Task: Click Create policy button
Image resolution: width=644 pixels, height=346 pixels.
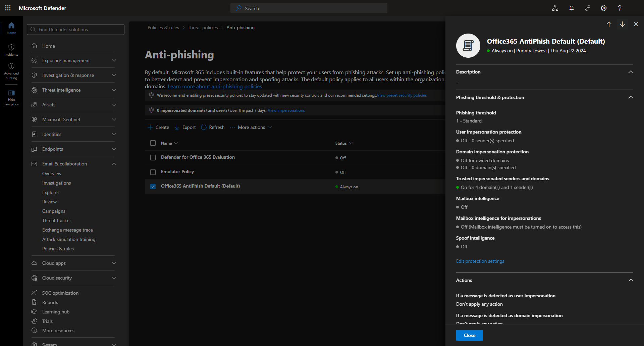Action: [158, 127]
